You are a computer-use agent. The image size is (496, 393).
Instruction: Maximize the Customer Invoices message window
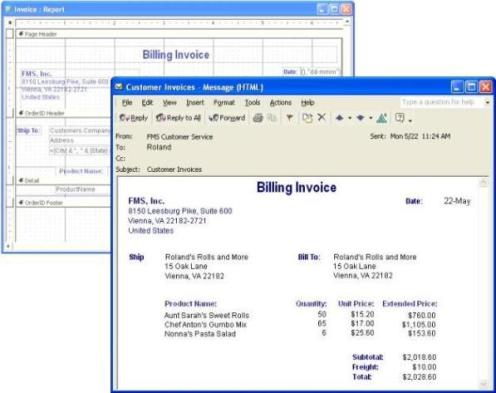pyautogui.click(x=471, y=87)
